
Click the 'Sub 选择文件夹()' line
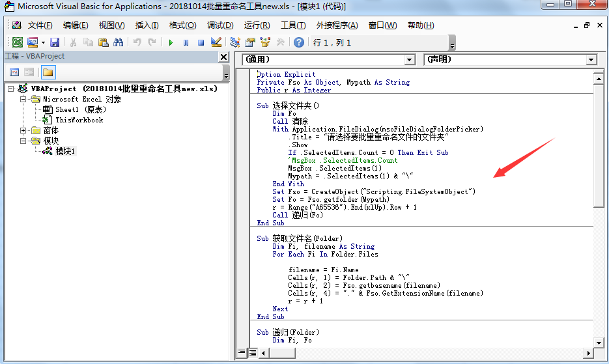pos(288,105)
